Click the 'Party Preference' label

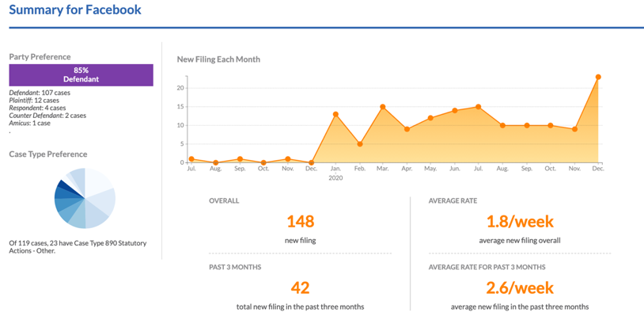coord(40,57)
